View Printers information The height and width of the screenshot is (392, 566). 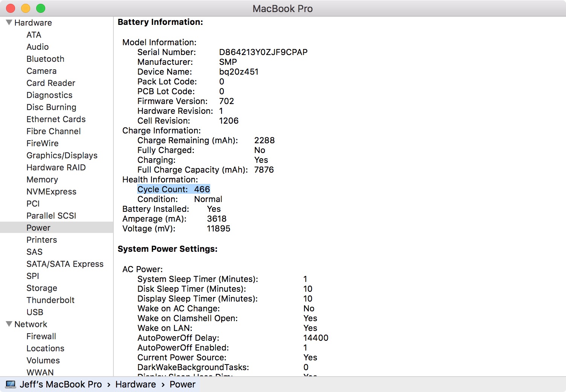[41, 240]
